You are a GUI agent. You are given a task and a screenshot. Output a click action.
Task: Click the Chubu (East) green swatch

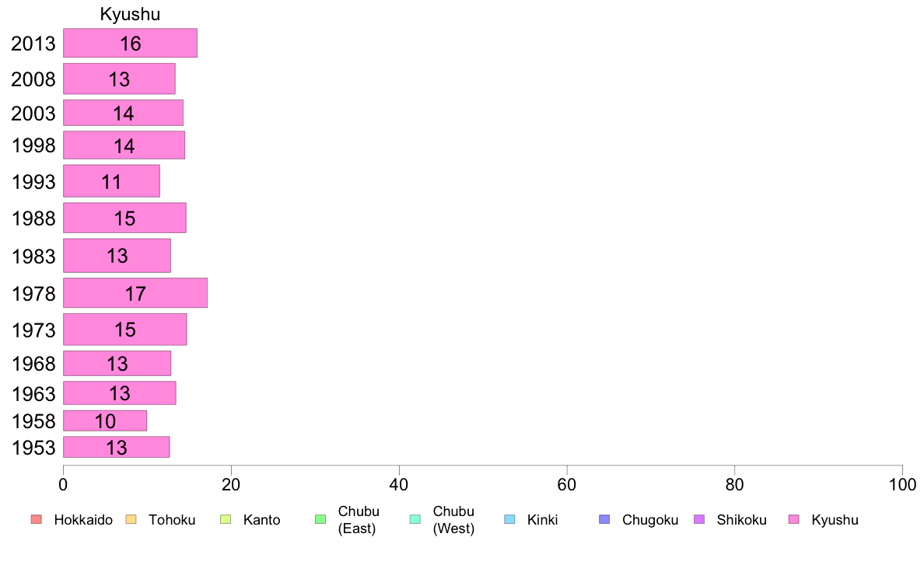tap(320, 519)
